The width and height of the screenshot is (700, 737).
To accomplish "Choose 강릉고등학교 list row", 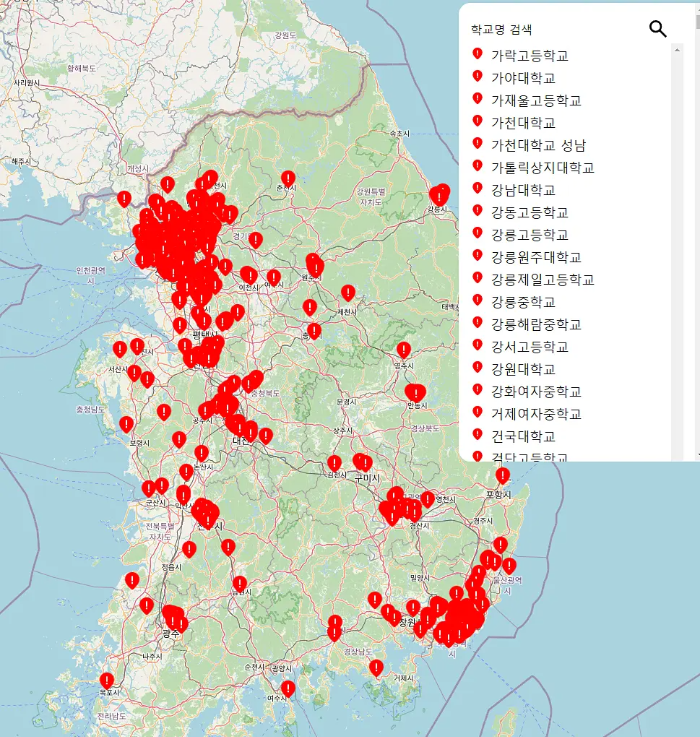I will point(530,235).
